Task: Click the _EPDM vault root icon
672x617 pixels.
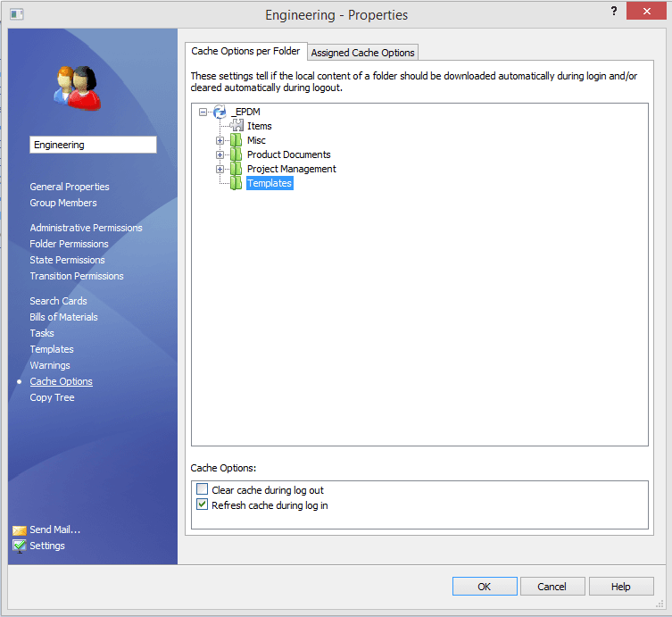Action: (x=220, y=112)
